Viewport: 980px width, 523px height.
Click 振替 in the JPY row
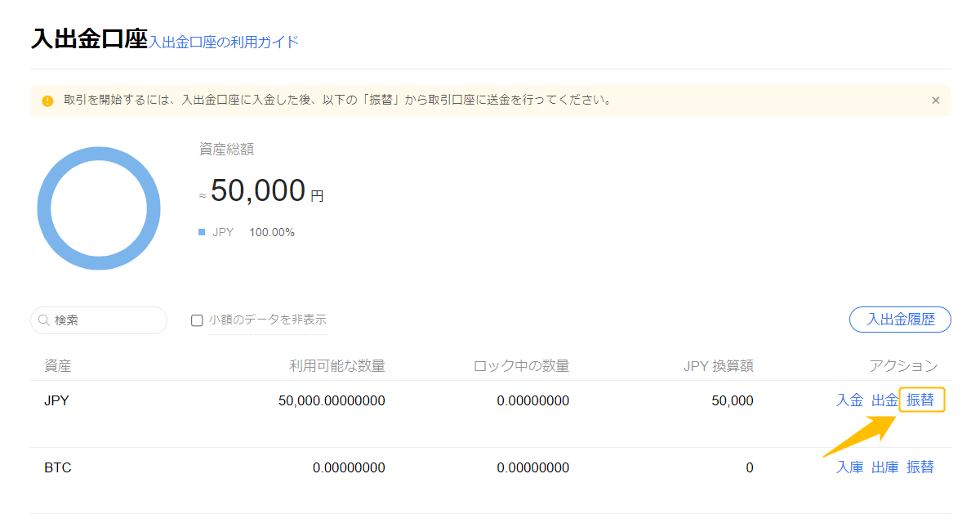pos(920,400)
